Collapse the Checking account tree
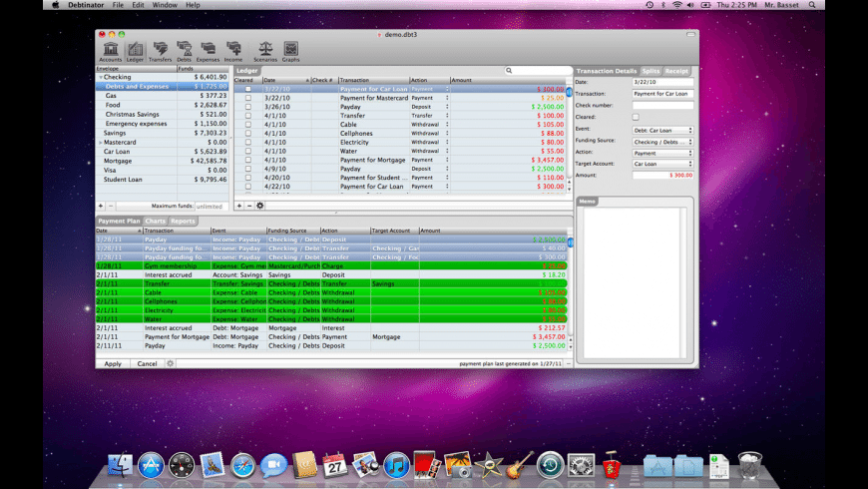 coord(100,77)
